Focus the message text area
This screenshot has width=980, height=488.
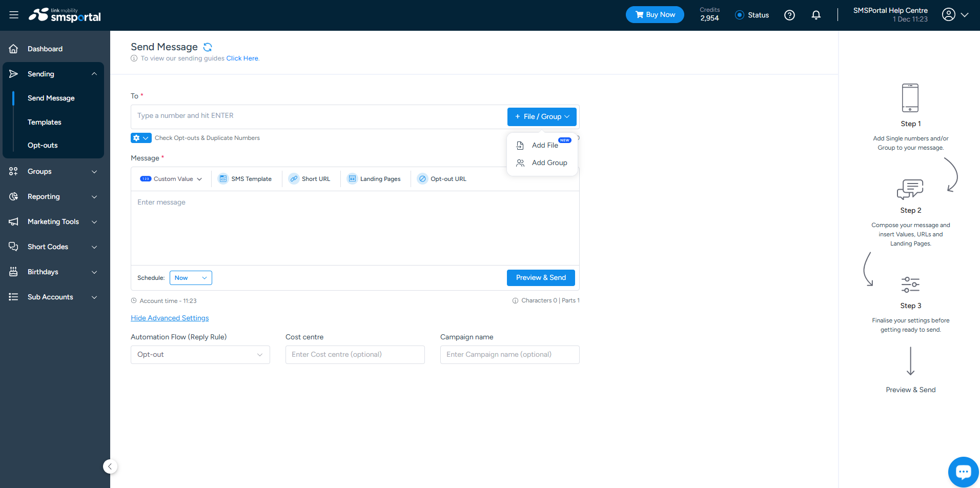point(355,228)
